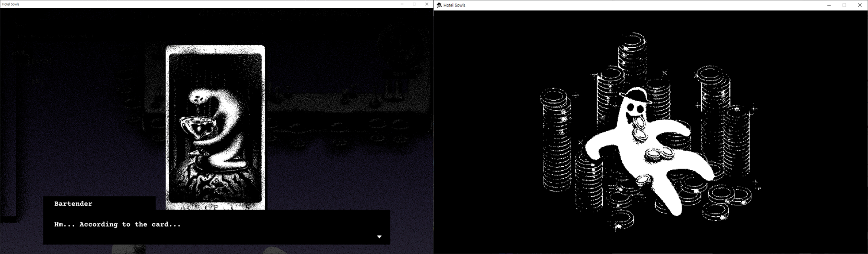Close the left Hotel Sowls window
Viewport: 868px width, 254px height.
(427, 4)
